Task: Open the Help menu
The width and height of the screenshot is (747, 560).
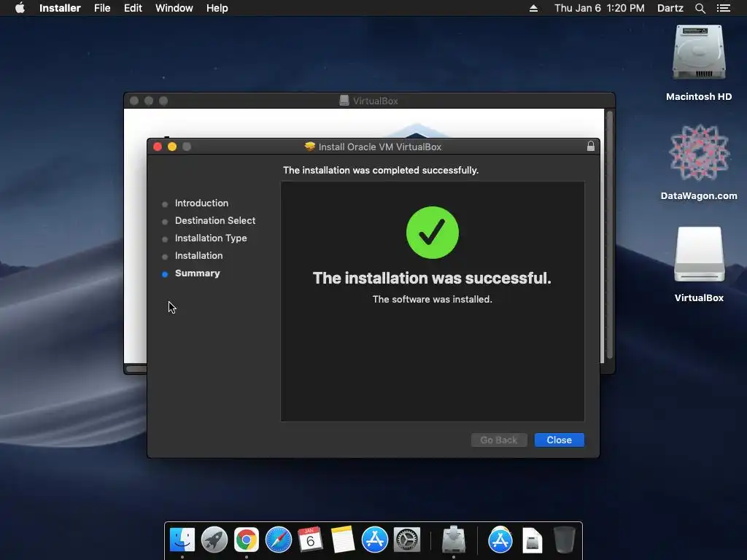Action: [x=217, y=8]
